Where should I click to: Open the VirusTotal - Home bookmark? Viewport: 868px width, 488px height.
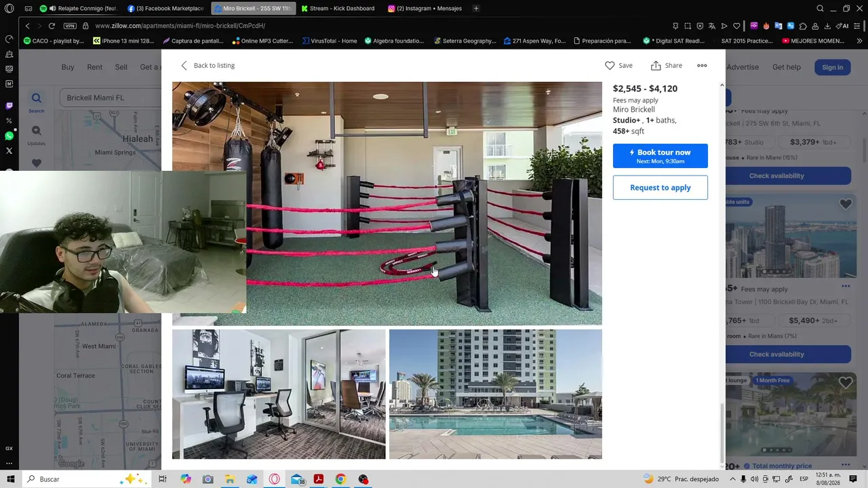click(329, 41)
